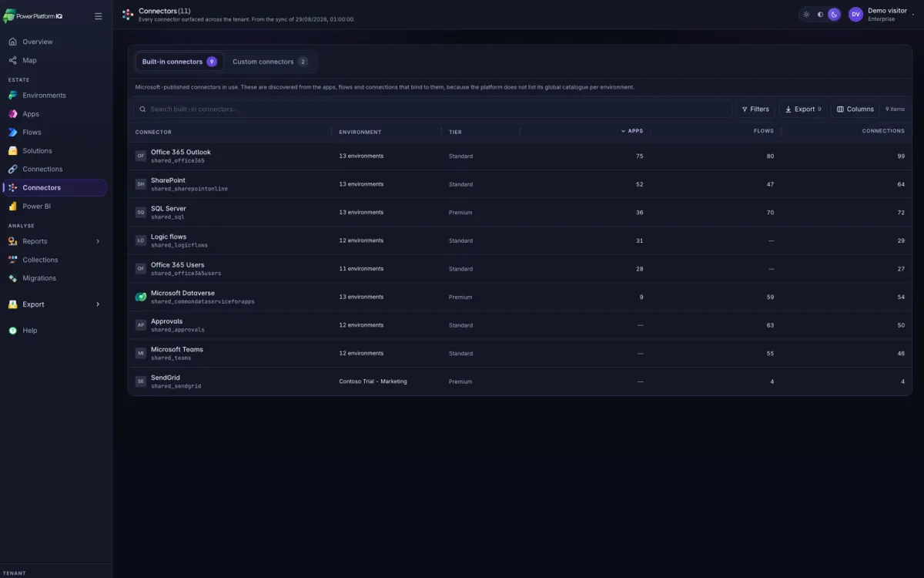The width and height of the screenshot is (924, 578).
Task: Open Power BI in sidebar
Action: [55, 207]
